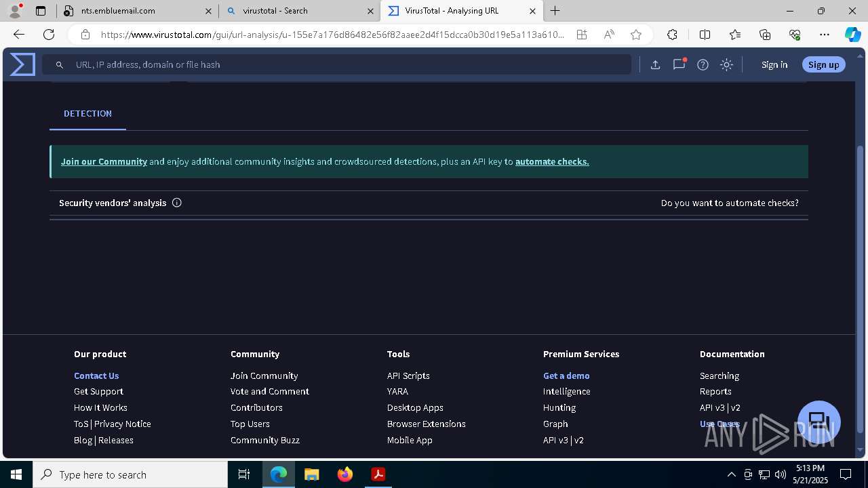
Task: Click the upload file icon
Action: tap(655, 64)
